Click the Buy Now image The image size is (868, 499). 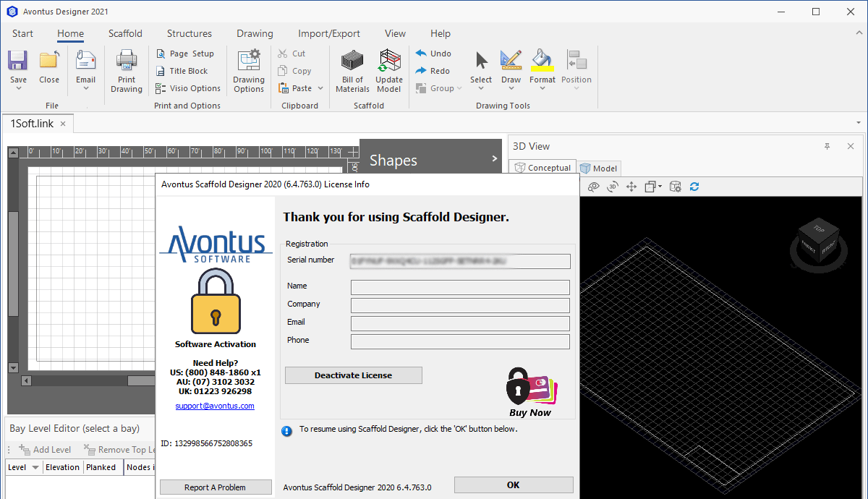530,392
